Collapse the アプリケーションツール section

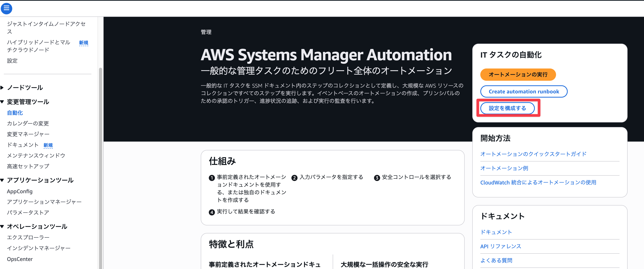pos(2,180)
